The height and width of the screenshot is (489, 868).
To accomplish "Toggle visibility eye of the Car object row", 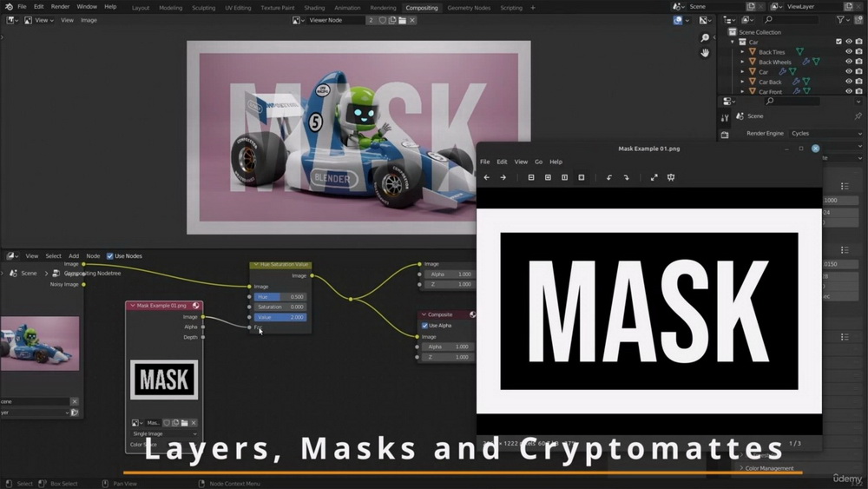I will pos(849,71).
